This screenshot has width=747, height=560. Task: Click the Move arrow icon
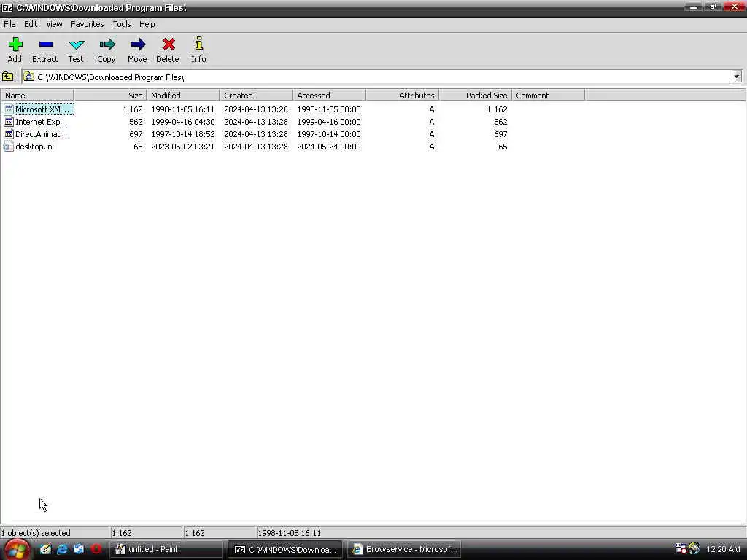coord(138,44)
